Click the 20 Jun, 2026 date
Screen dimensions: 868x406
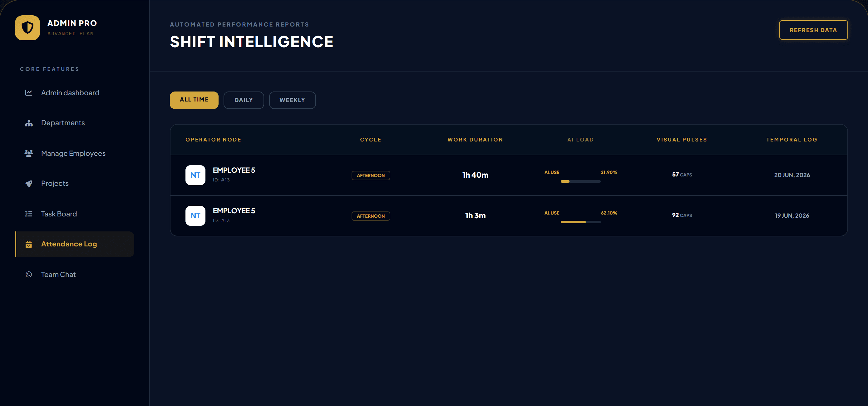tap(792, 175)
